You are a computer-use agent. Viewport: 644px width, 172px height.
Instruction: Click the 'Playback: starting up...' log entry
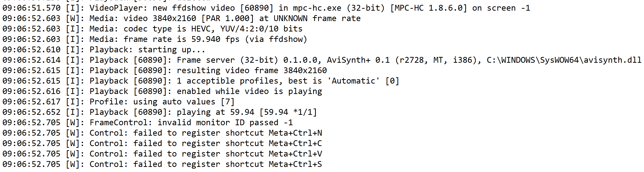pos(147,50)
